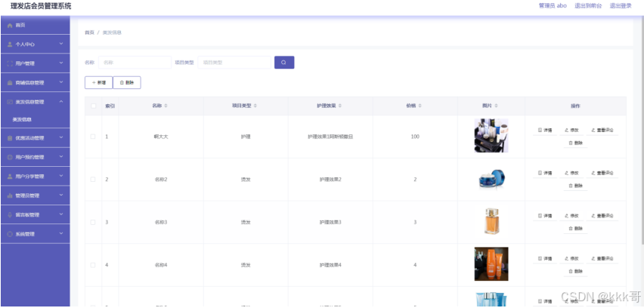Tick the checkbox for row 名称3
This screenshot has height=308, width=644.
(93, 222)
